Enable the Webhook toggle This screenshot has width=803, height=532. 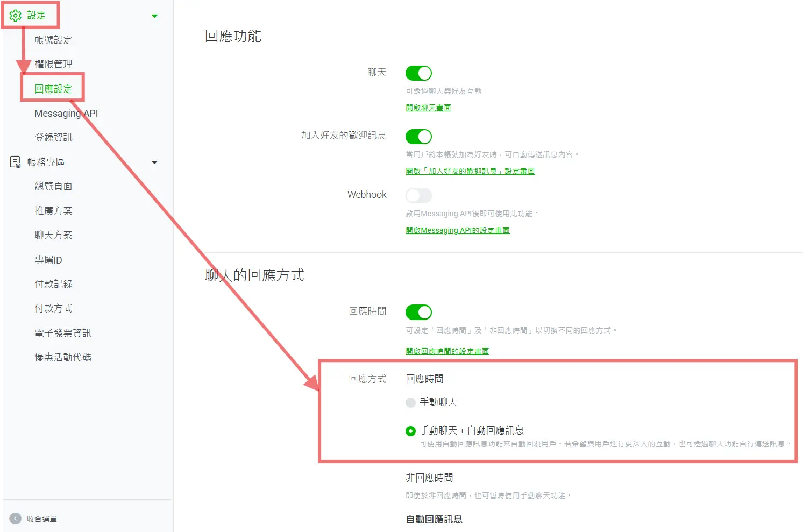click(418, 195)
